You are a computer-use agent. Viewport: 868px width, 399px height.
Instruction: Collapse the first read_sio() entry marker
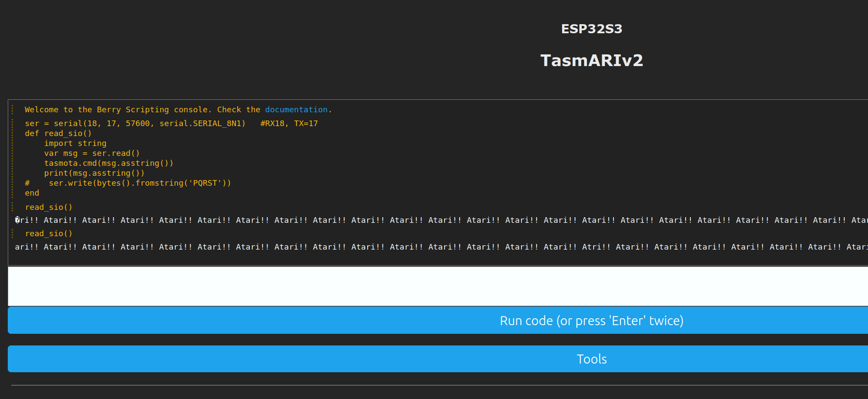point(13,207)
